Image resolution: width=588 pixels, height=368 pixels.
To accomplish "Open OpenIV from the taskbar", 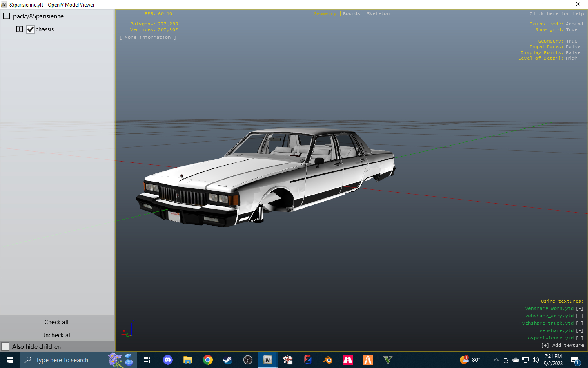I will [267, 360].
